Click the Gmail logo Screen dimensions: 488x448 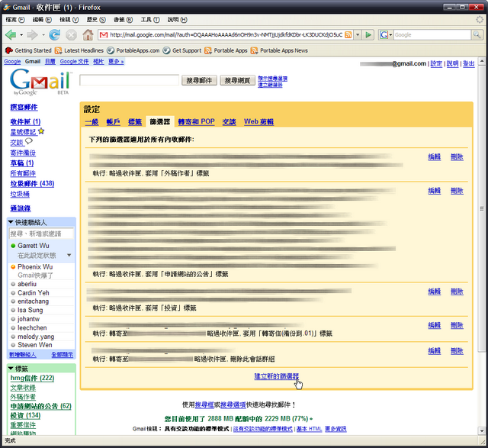[x=40, y=82]
